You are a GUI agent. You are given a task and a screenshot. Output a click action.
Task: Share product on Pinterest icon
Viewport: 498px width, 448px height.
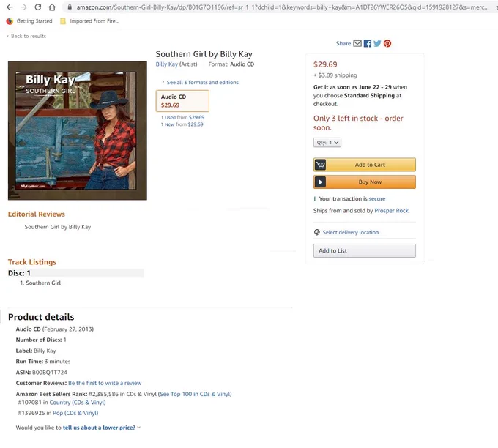pyautogui.click(x=387, y=43)
